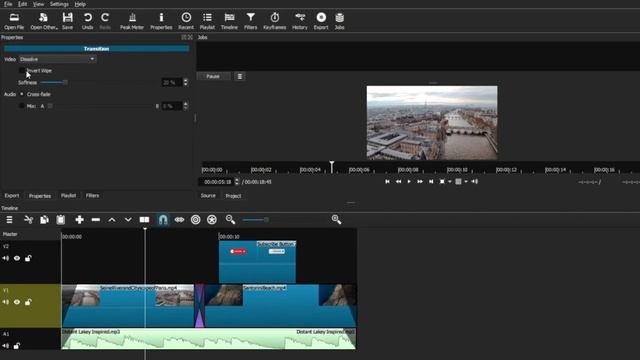Mute the V1 track
The width and height of the screenshot is (640, 360).
(x=6, y=302)
